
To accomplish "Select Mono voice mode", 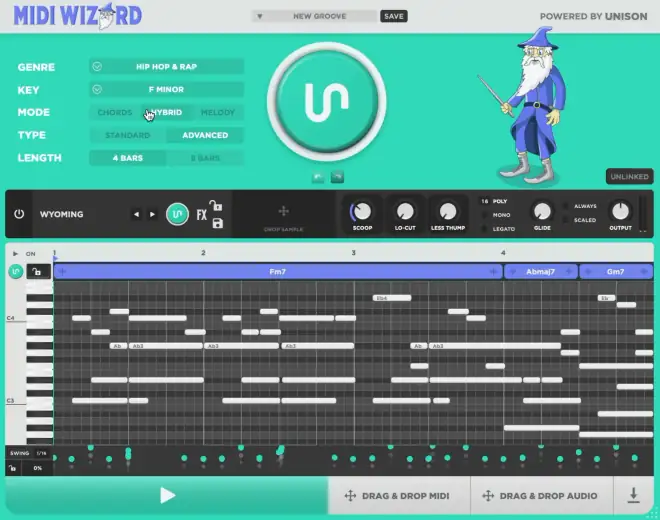I will 501,215.
